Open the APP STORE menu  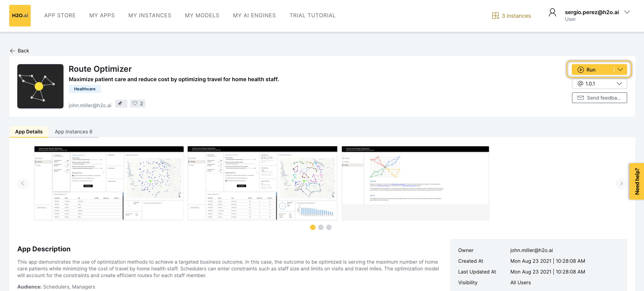60,15
